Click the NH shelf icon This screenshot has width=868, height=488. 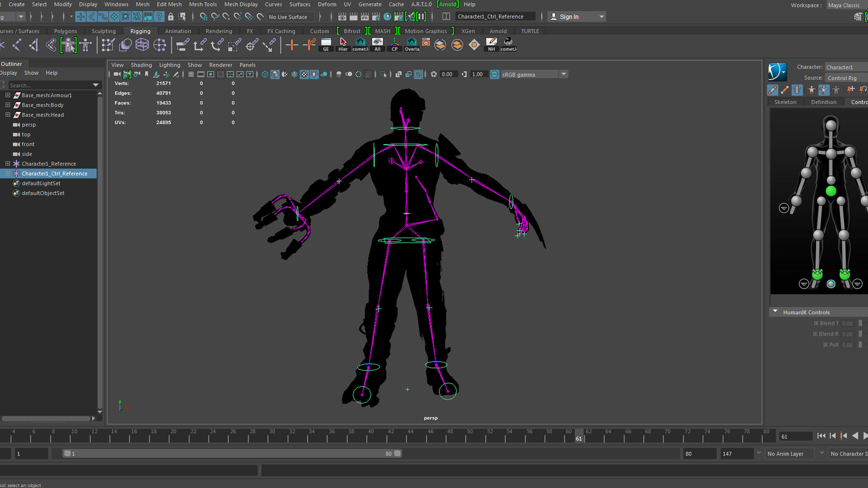click(x=491, y=44)
